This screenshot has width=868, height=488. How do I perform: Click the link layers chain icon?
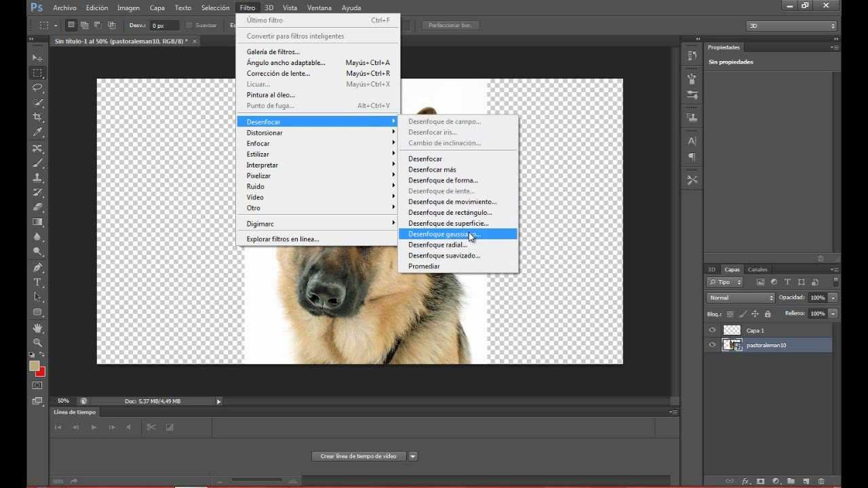pyautogui.click(x=730, y=481)
